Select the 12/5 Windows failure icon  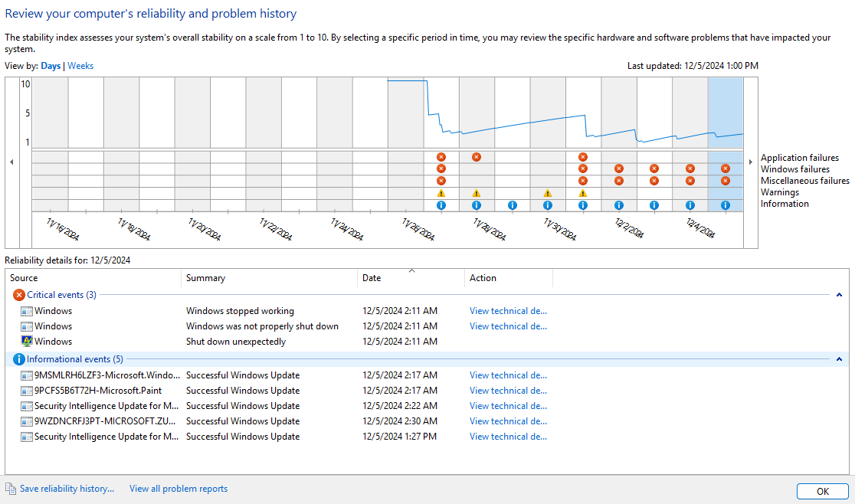[x=726, y=169]
